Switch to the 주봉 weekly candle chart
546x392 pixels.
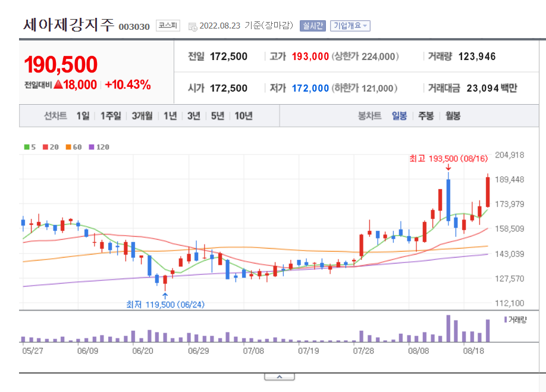[x=425, y=115]
